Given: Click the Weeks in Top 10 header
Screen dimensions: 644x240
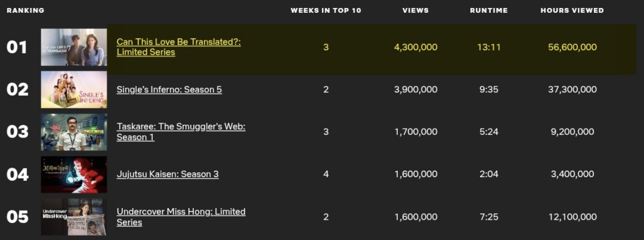Looking at the screenshot, I should pyautogui.click(x=326, y=10).
